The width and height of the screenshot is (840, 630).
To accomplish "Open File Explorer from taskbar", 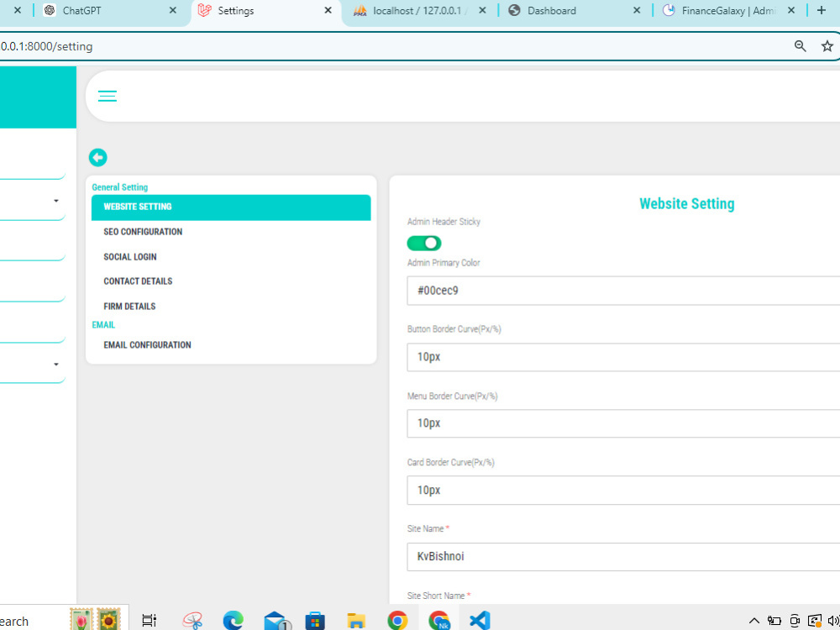I will point(355,621).
